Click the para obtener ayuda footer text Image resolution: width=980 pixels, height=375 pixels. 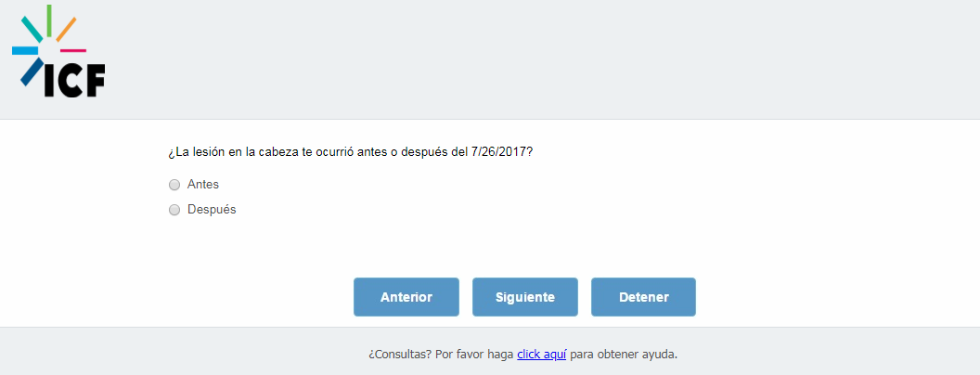pyautogui.click(x=624, y=355)
